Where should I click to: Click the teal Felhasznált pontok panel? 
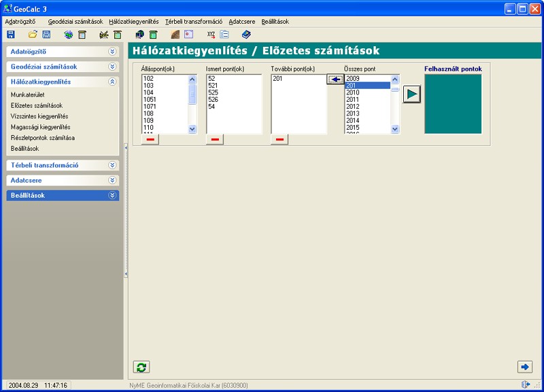pos(453,104)
